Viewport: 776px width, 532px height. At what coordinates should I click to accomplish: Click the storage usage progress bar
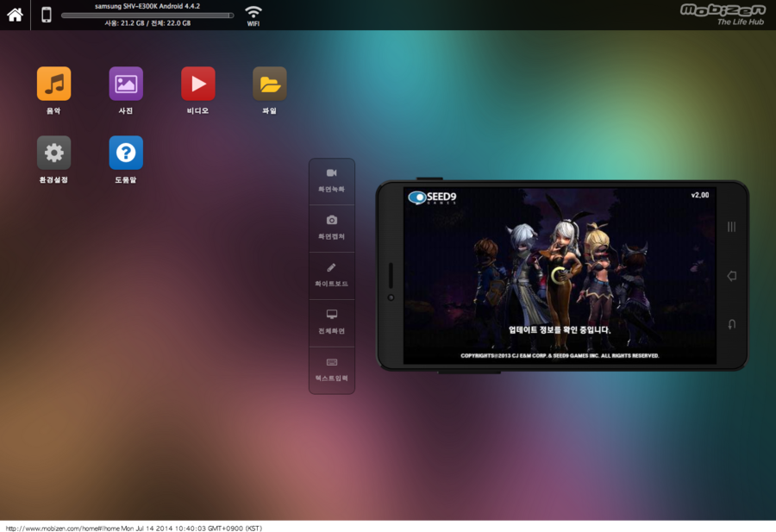pyautogui.click(x=147, y=16)
